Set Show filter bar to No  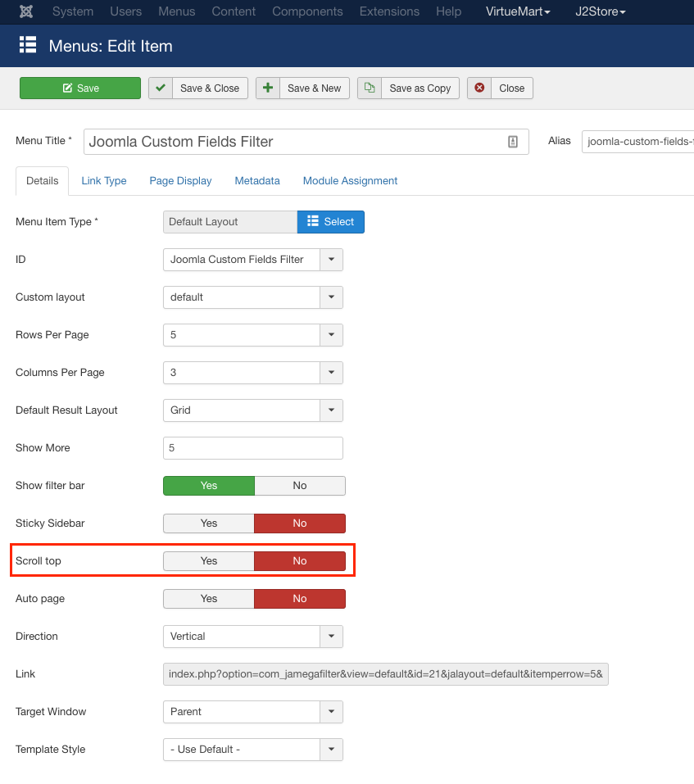click(x=300, y=486)
